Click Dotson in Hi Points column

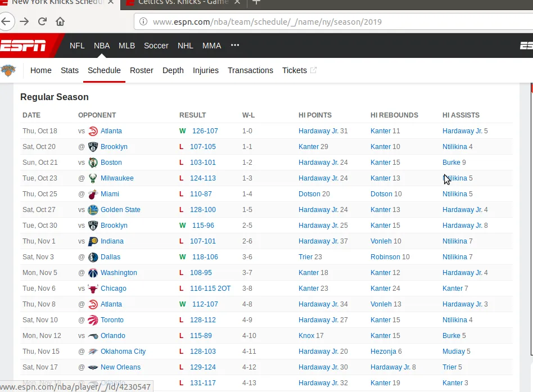[x=309, y=194]
